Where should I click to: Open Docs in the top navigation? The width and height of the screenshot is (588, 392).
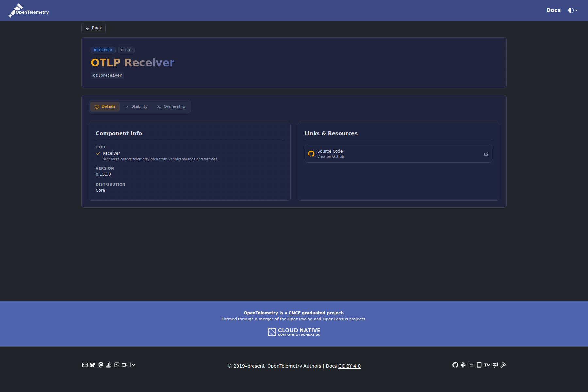pos(553,10)
